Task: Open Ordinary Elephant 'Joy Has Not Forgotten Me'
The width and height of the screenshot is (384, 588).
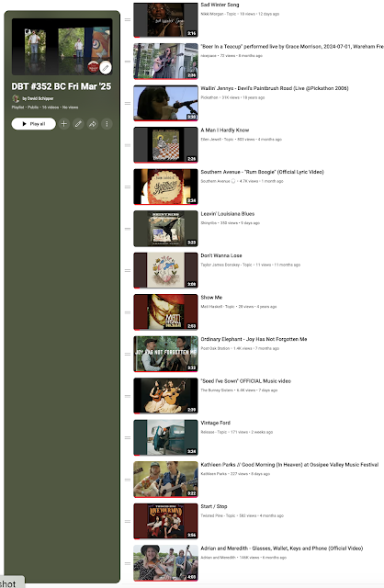Action: pos(254,339)
